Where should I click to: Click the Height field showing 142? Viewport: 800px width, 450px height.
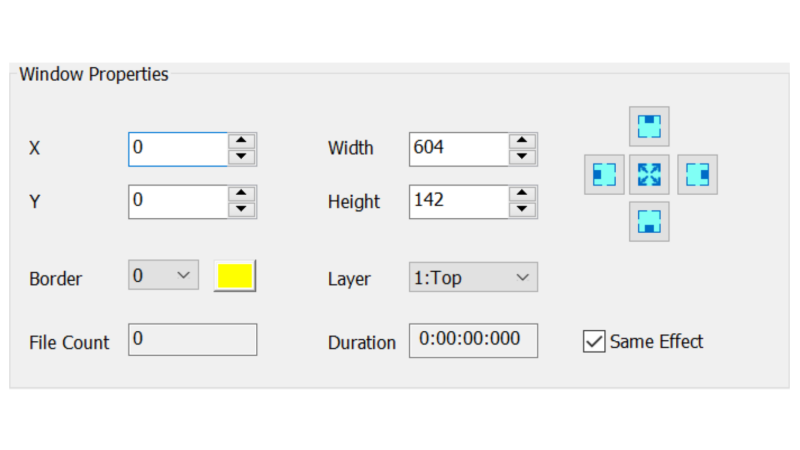(458, 202)
